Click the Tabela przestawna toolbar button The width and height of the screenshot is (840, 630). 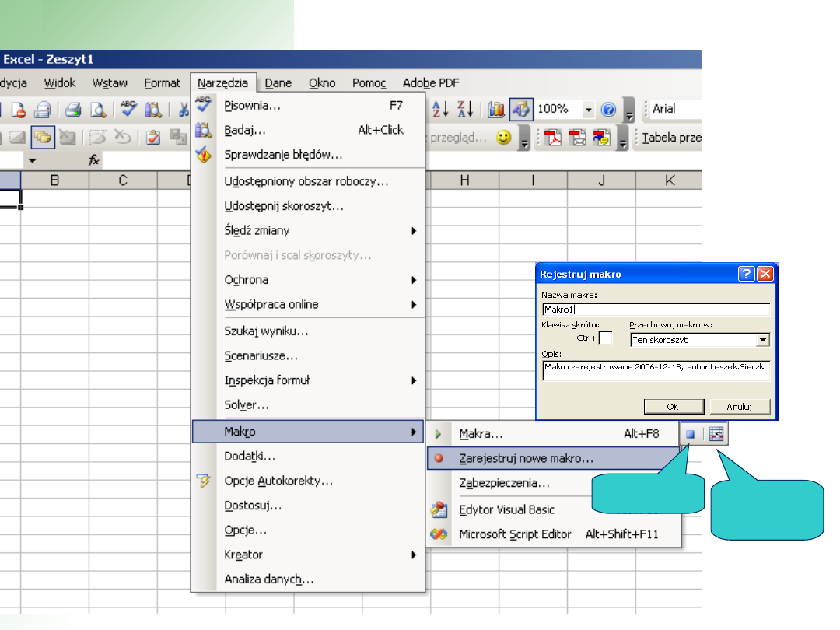click(670, 138)
